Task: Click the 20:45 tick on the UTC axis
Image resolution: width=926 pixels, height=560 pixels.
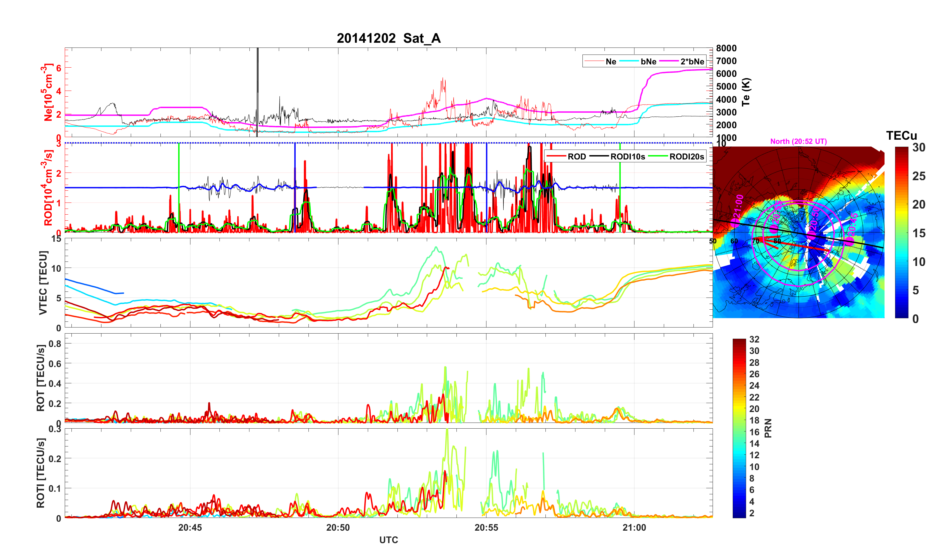Action: point(190,527)
